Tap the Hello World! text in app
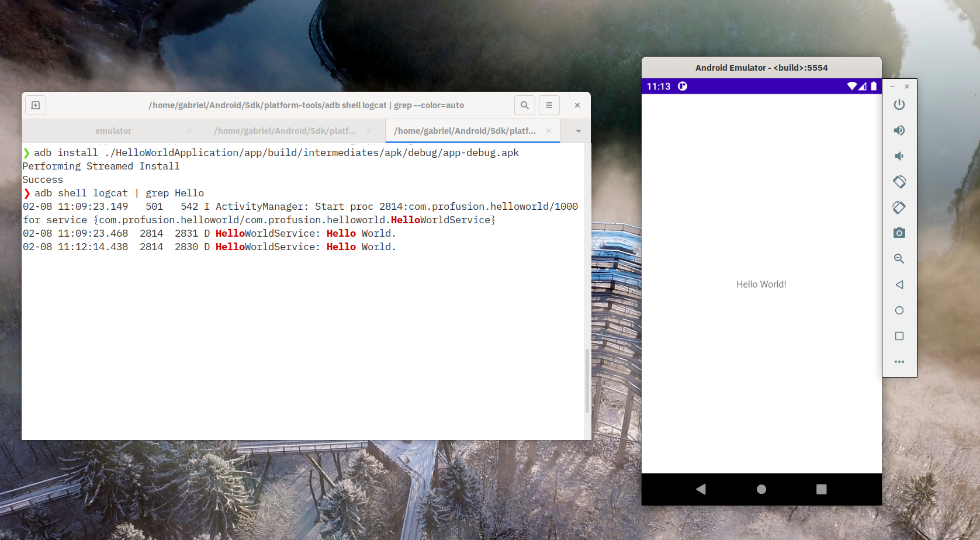This screenshot has height=540, width=980. [x=761, y=285]
